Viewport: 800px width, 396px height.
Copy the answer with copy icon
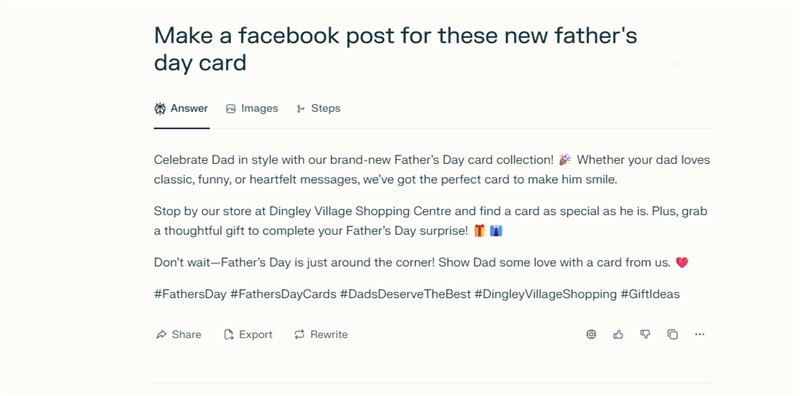pos(672,334)
